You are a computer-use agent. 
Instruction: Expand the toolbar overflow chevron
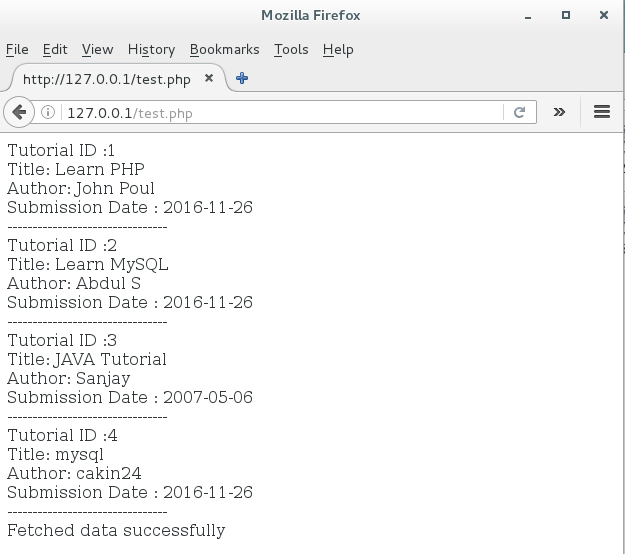[x=559, y=112]
